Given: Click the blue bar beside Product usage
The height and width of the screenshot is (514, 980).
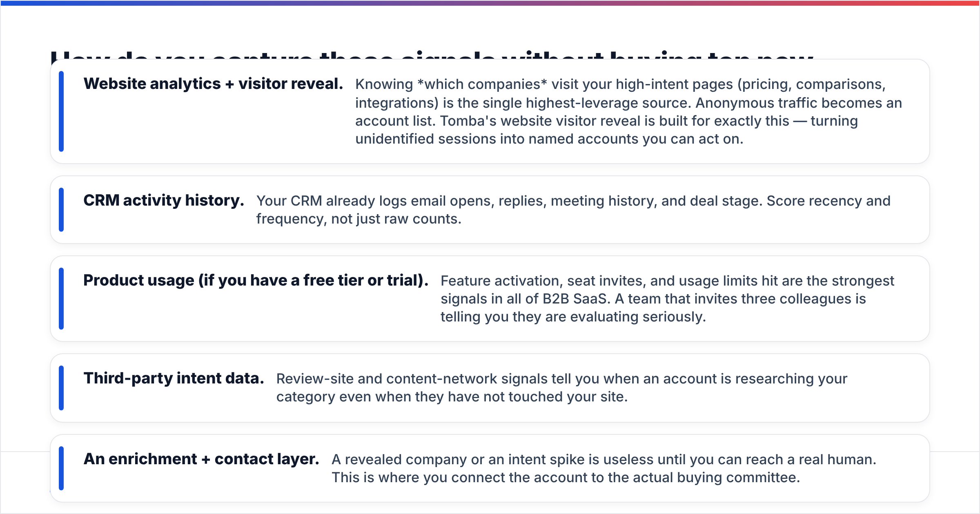Looking at the screenshot, I should click(x=61, y=299).
